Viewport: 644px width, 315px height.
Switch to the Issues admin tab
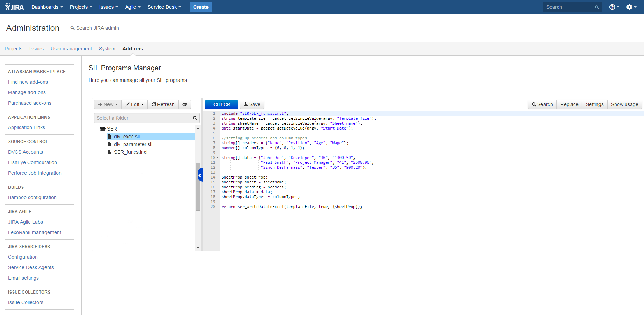36,49
